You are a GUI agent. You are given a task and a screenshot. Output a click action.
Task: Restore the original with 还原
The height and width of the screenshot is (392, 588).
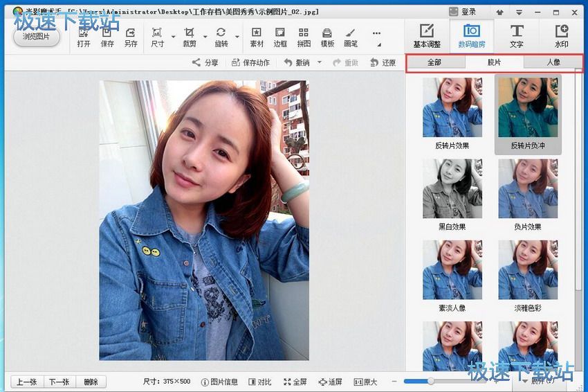(383, 62)
